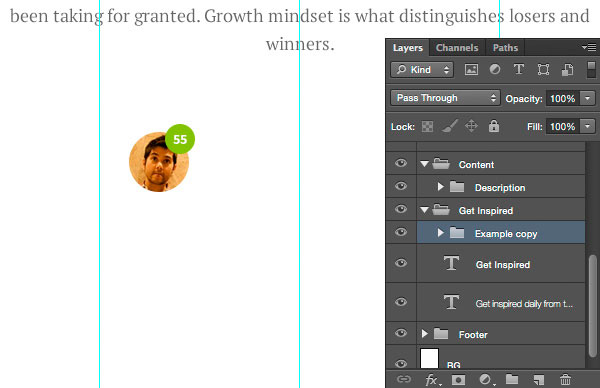Expand the Footer group
The width and height of the screenshot is (600, 388).
pos(424,334)
